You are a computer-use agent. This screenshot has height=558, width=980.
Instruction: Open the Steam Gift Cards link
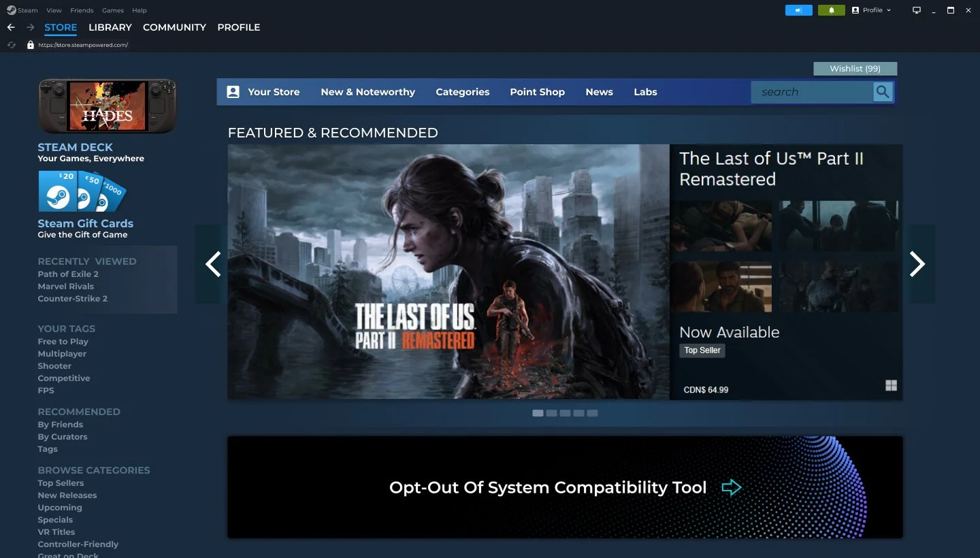pyautogui.click(x=86, y=223)
